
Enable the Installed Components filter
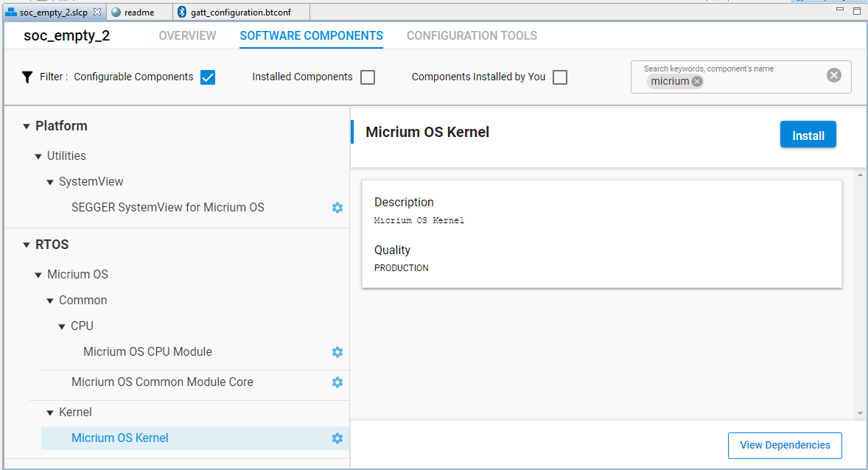click(367, 77)
